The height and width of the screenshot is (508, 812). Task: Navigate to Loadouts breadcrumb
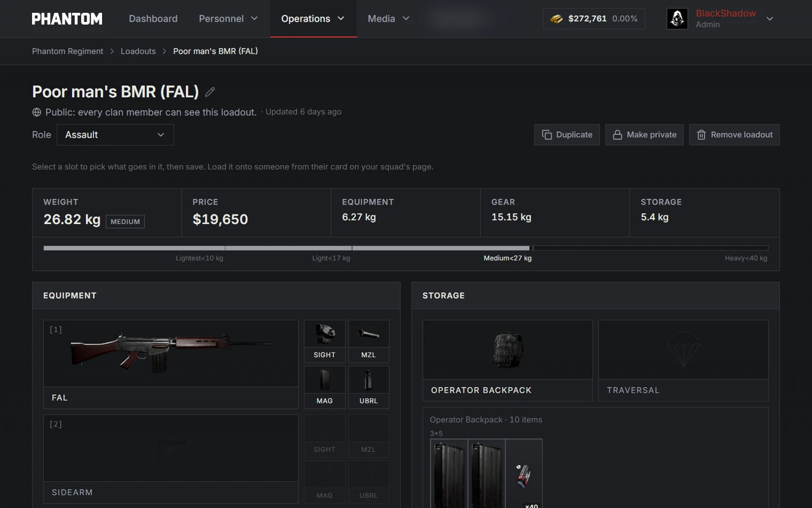pos(138,51)
